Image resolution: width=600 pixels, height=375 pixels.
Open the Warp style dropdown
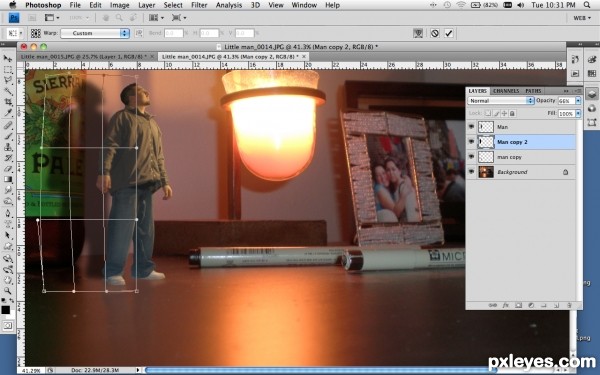pos(95,33)
